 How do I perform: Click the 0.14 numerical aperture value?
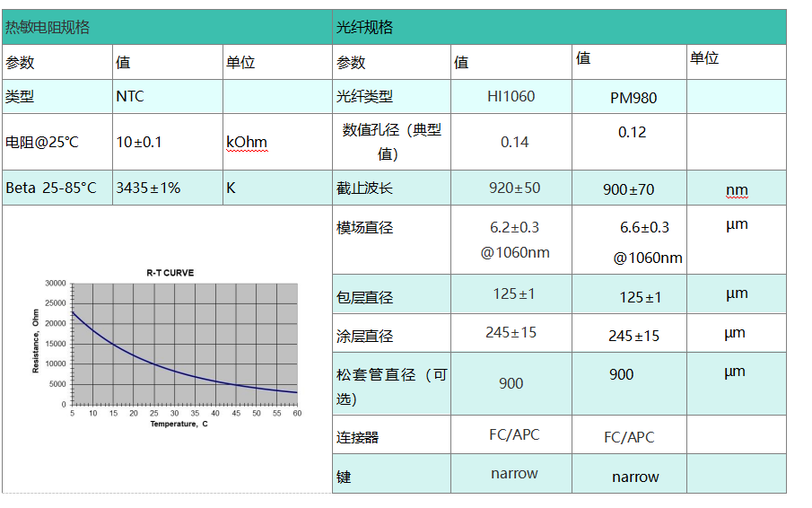pos(514,142)
